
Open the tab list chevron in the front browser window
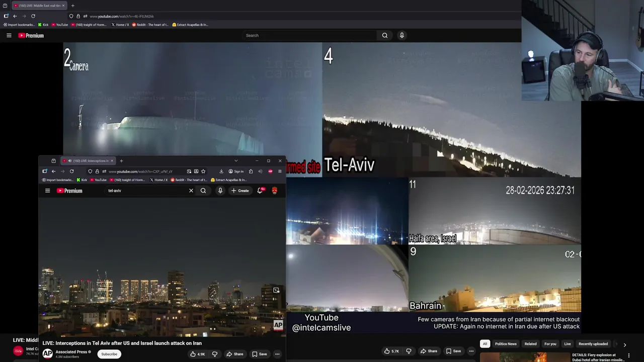tap(236, 161)
